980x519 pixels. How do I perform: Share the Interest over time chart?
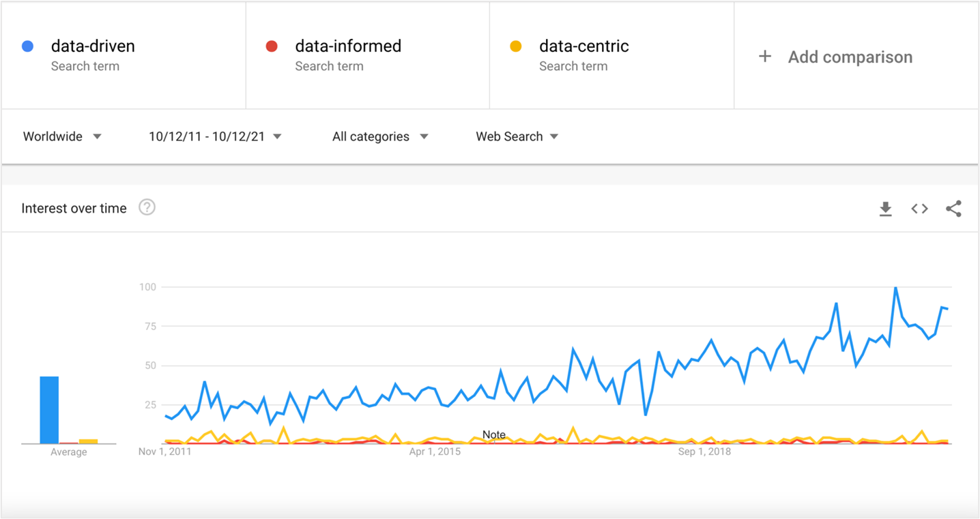pos(953,209)
